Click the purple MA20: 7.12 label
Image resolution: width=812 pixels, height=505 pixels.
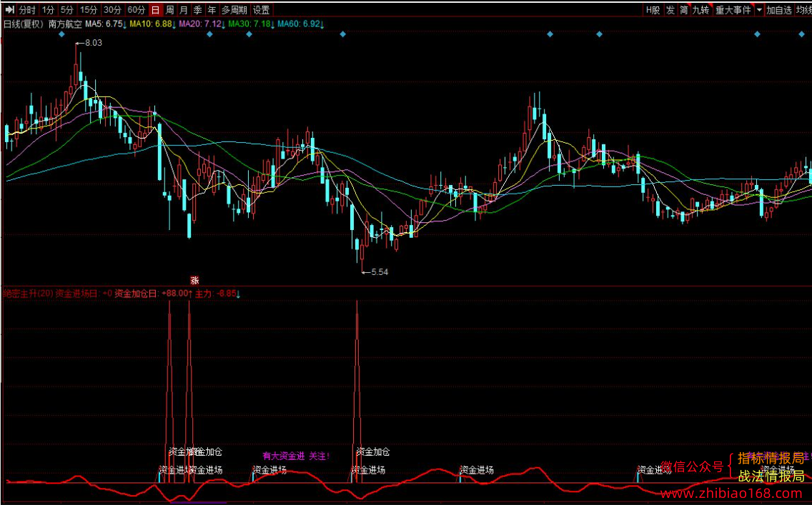[x=202, y=24]
